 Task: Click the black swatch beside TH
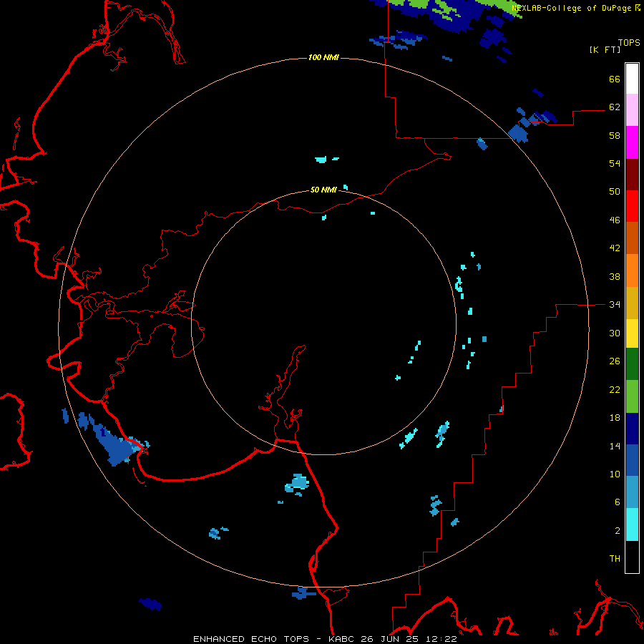[632, 557]
